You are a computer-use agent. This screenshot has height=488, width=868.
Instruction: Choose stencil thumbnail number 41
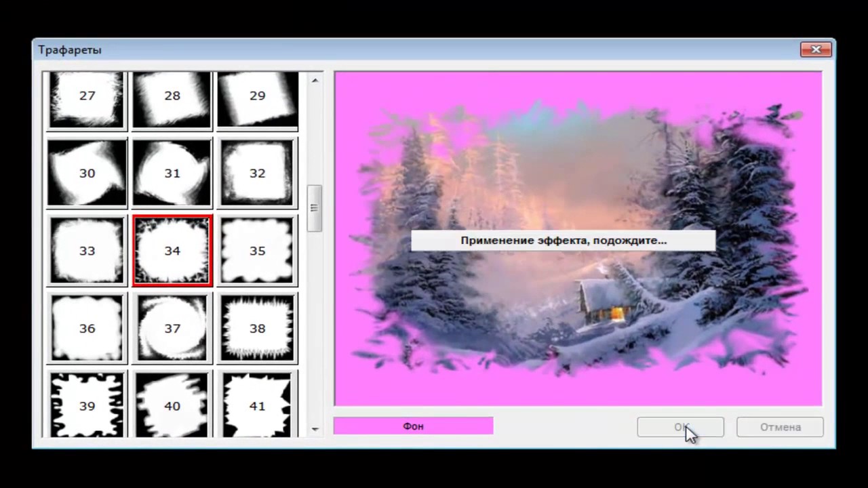pos(257,405)
